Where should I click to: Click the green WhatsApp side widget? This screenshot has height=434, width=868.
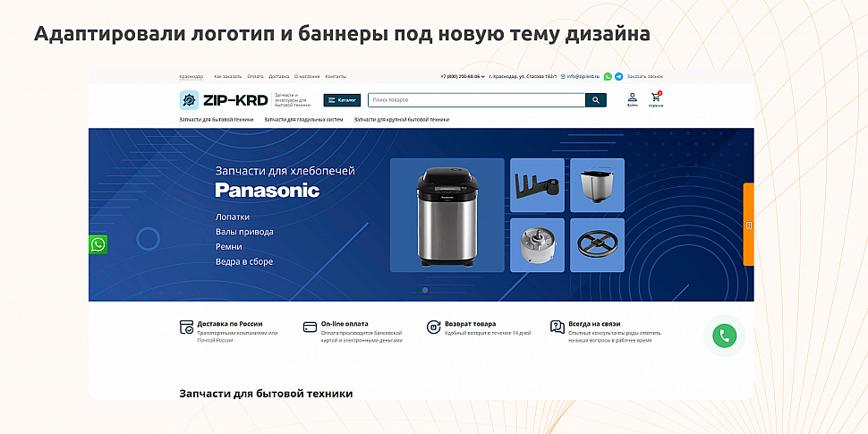(x=98, y=244)
